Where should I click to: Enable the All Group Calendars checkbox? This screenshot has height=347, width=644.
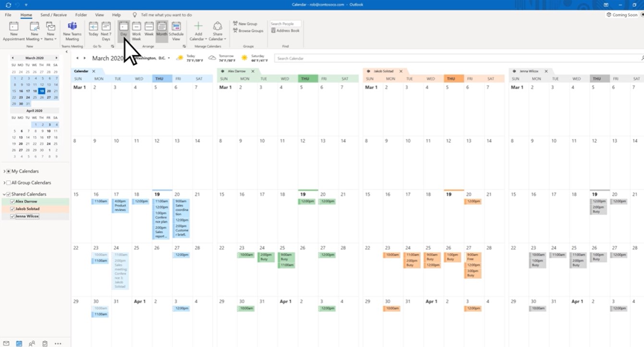(8, 183)
